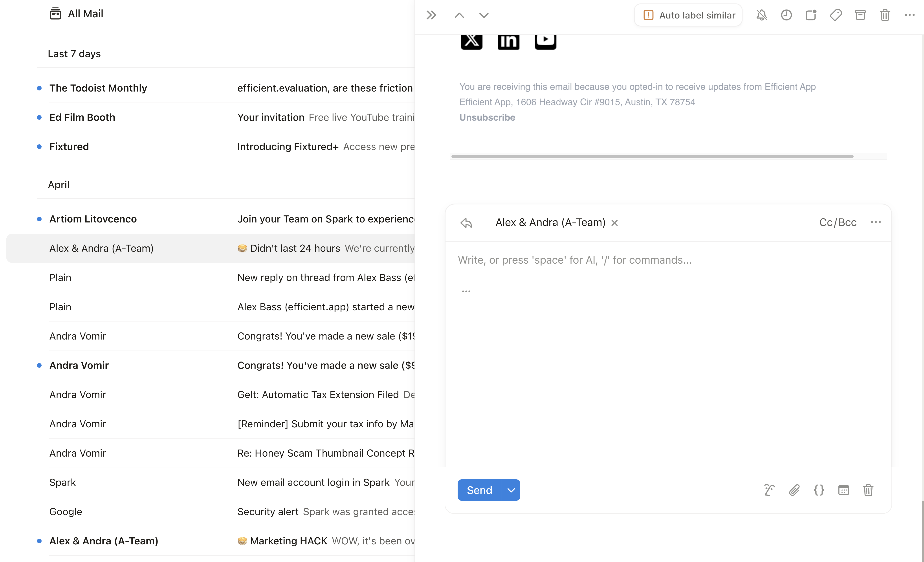Remove recipient Alex & Andra (A-Team)

click(x=615, y=222)
